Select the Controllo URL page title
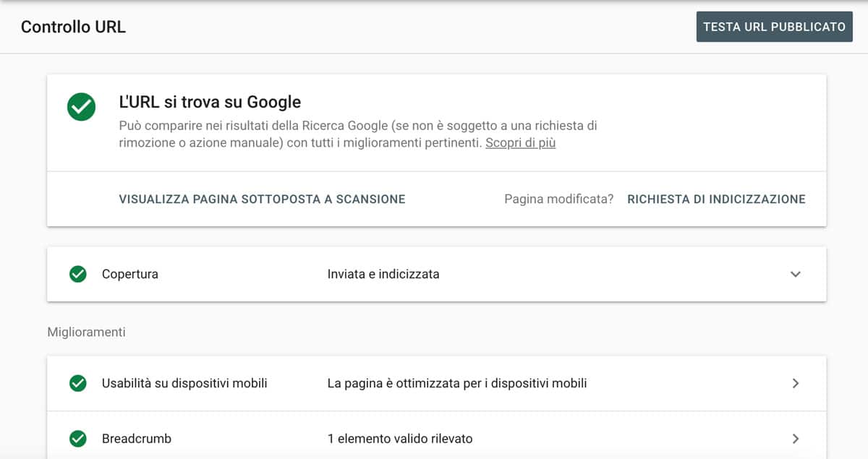 pyautogui.click(x=73, y=27)
